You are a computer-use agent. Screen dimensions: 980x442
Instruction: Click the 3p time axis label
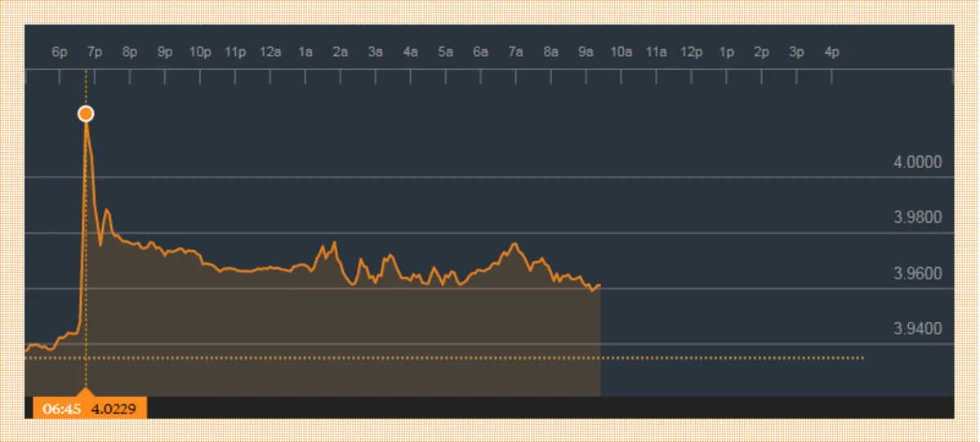point(797,51)
